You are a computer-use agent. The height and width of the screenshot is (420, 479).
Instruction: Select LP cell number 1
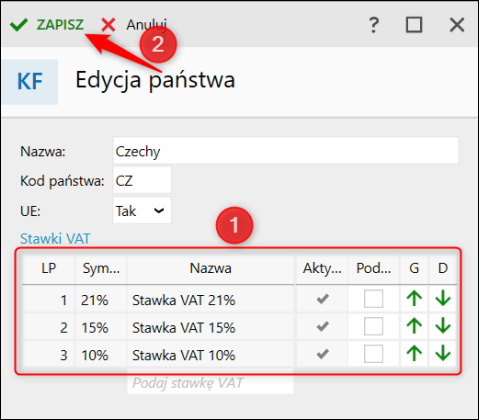(x=49, y=300)
